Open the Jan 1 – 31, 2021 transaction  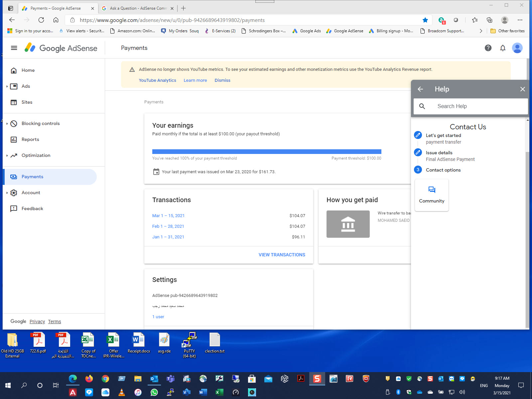(168, 237)
